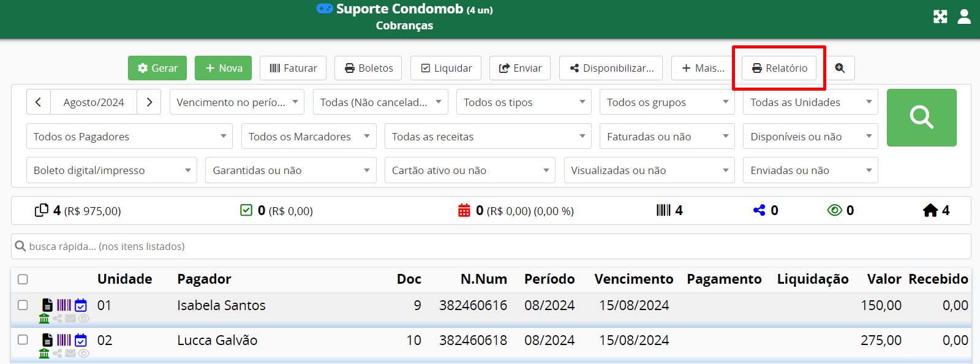Click the Suporte Condomob logo icon
The image size is (980, 364).
click(x=325, y=9)
